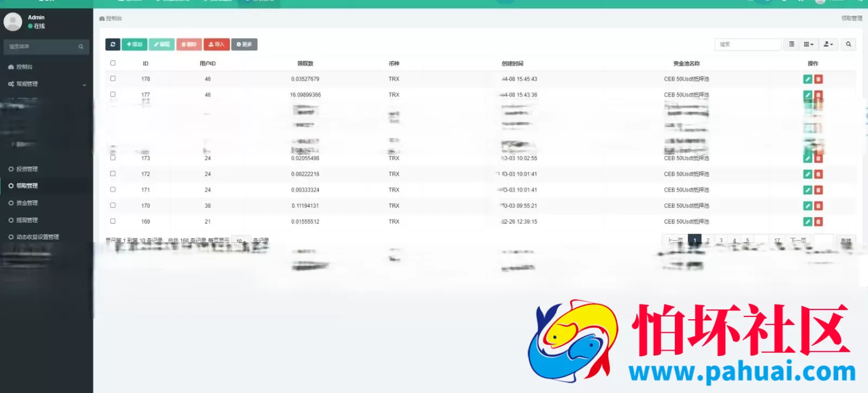Click the amount cell 0.11194131
The image size is (868, 393).
[x=305, y=206]
